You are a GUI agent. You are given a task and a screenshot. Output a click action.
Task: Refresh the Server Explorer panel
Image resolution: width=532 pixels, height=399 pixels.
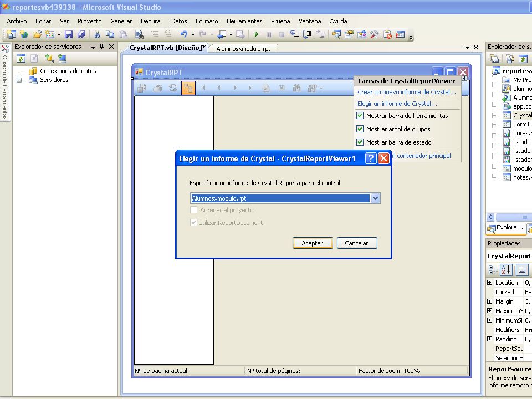pos(21,59)
